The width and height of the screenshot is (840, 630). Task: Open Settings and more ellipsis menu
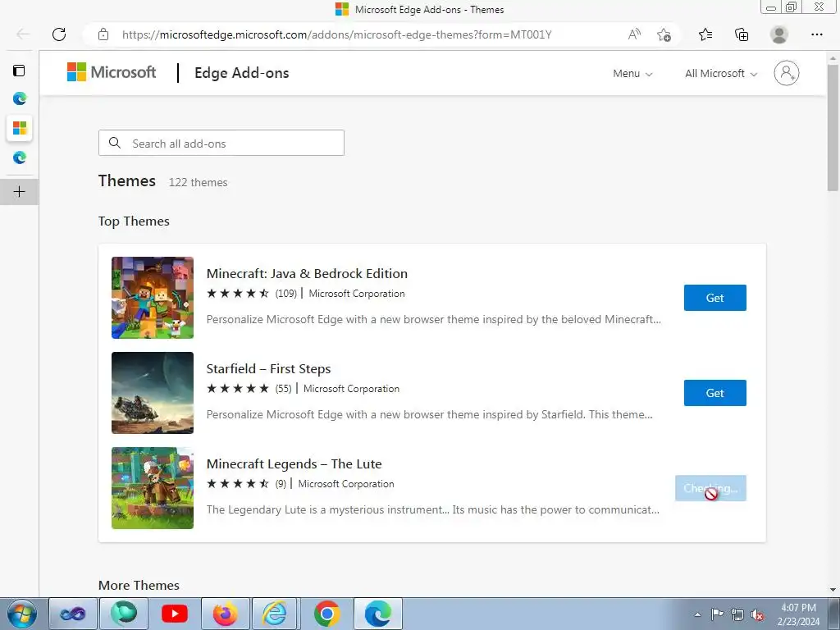(816, 34)
